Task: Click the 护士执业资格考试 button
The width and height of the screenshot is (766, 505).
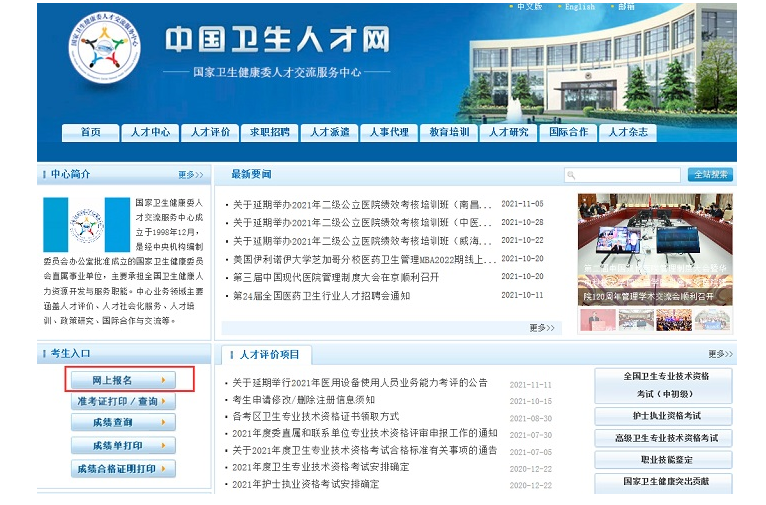Action: 663,417
